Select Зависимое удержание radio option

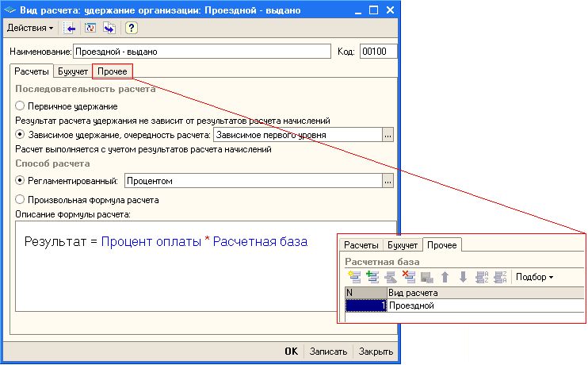pos(20,135)
